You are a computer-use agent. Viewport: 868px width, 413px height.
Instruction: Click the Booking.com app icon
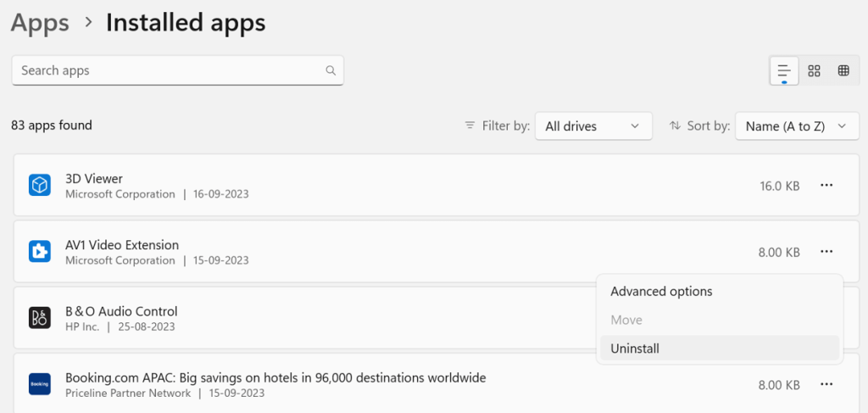tap(40, 384)
